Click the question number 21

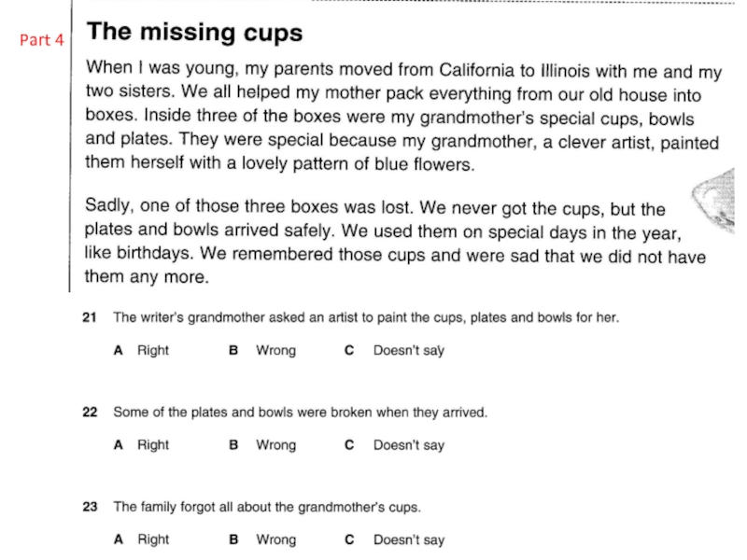pos(90,317)
